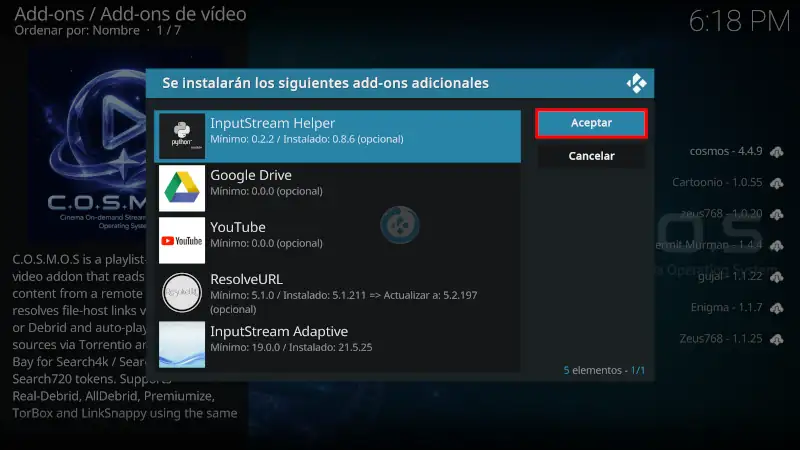Click the Kodi logo in dialog header
The width and height of the screenshot is (800, 450).
pos(636,83)
